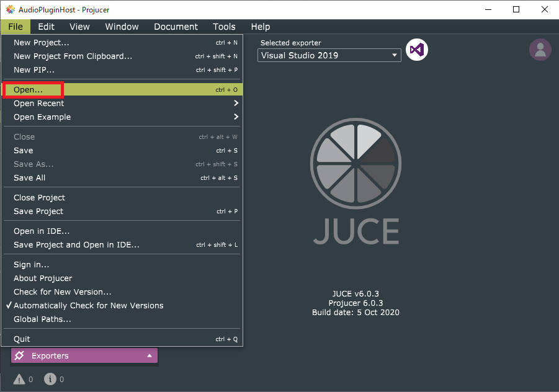559x392 pixels.
Task: Open the Selected exporter dropdown
Action: [329, 55]
